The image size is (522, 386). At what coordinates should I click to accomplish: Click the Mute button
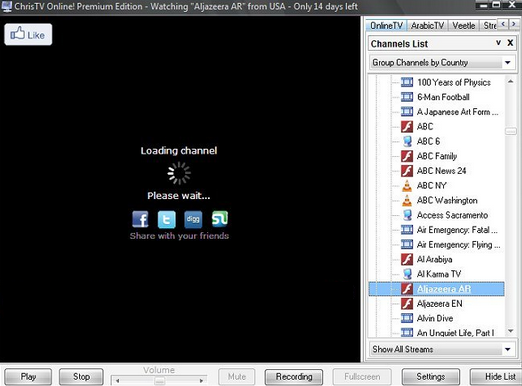tap(237, 377)
